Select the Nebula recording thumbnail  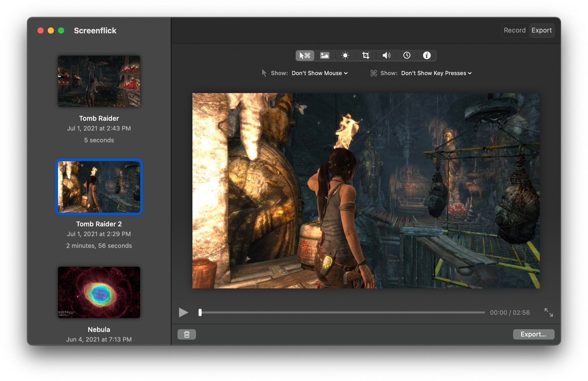[99, 293]
